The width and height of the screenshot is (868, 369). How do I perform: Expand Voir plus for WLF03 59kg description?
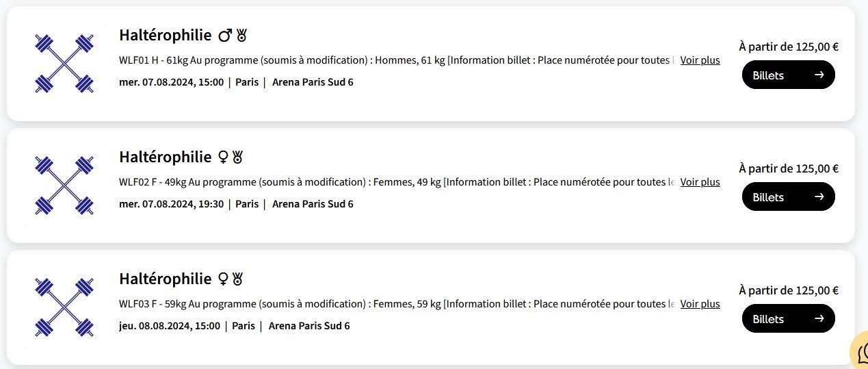pyautogui.click(x=700, y=304)
